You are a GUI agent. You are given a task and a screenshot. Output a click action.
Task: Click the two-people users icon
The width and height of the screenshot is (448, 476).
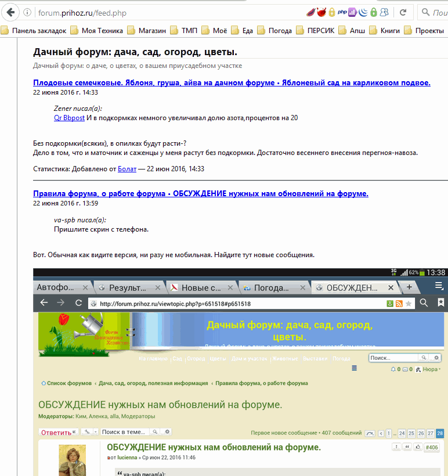384,12
